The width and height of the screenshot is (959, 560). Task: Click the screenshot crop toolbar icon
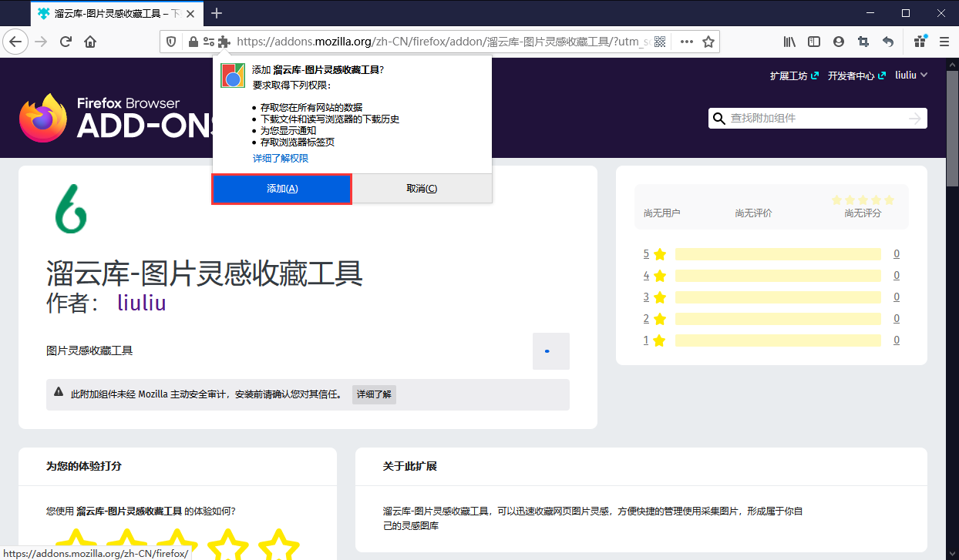863,42
